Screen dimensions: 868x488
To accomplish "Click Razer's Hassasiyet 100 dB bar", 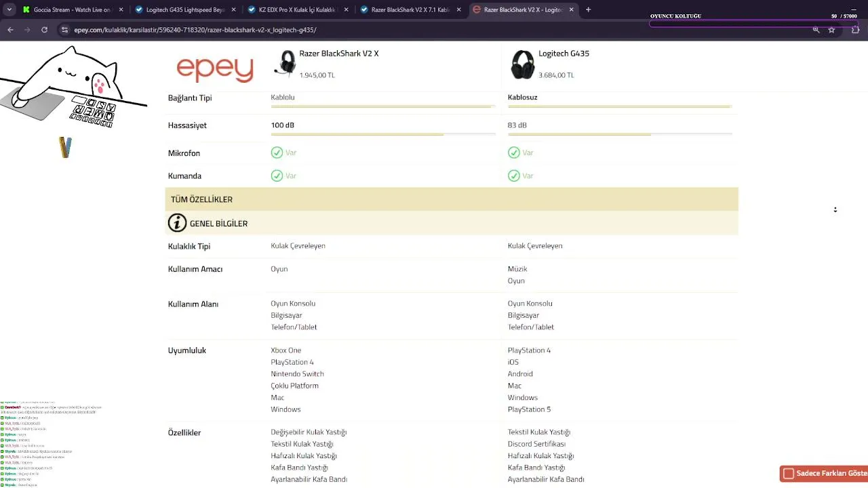I will click(x=383, y=134).
